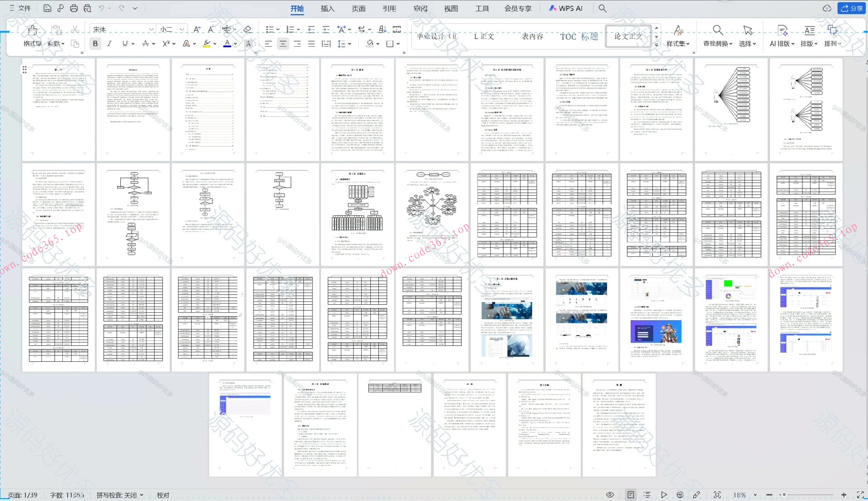
Task: Open the font size dropdown showing 小二
Action: [x=182, y=29]
